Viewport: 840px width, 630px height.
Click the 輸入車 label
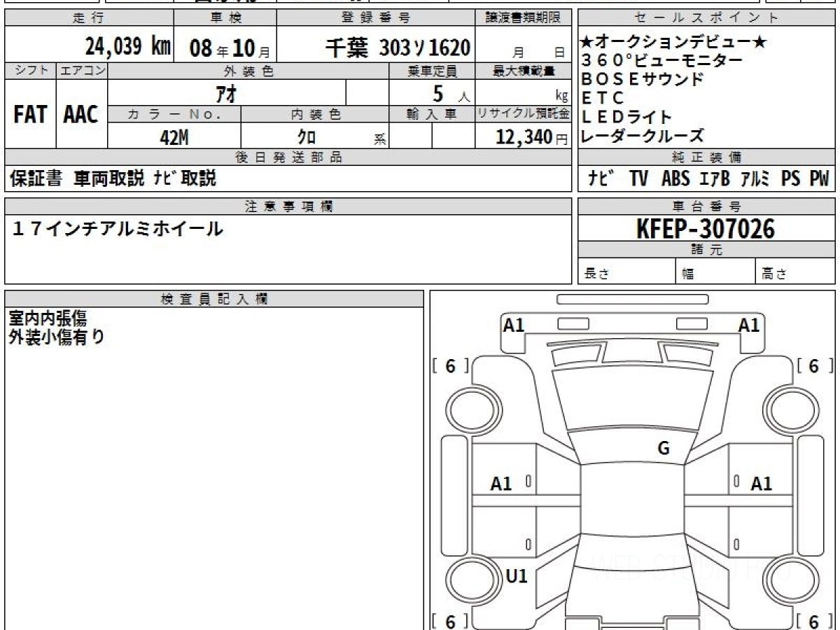tap(432, 114)
